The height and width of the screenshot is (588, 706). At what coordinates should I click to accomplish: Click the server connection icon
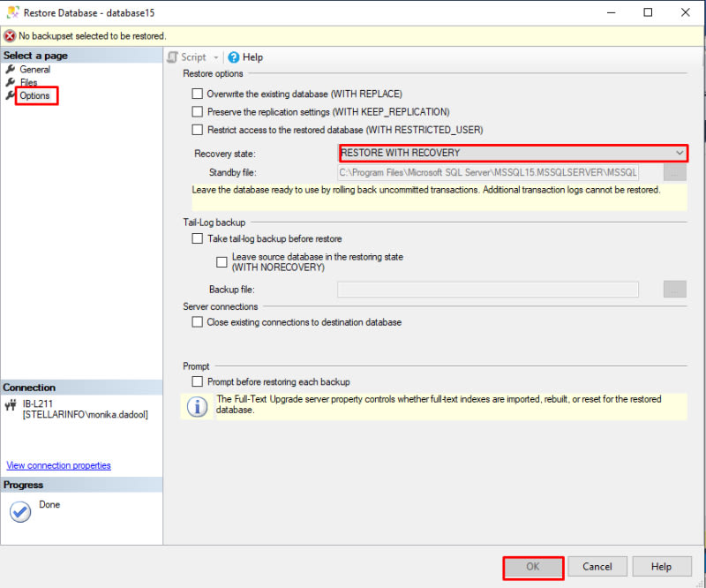coord(11,406)
